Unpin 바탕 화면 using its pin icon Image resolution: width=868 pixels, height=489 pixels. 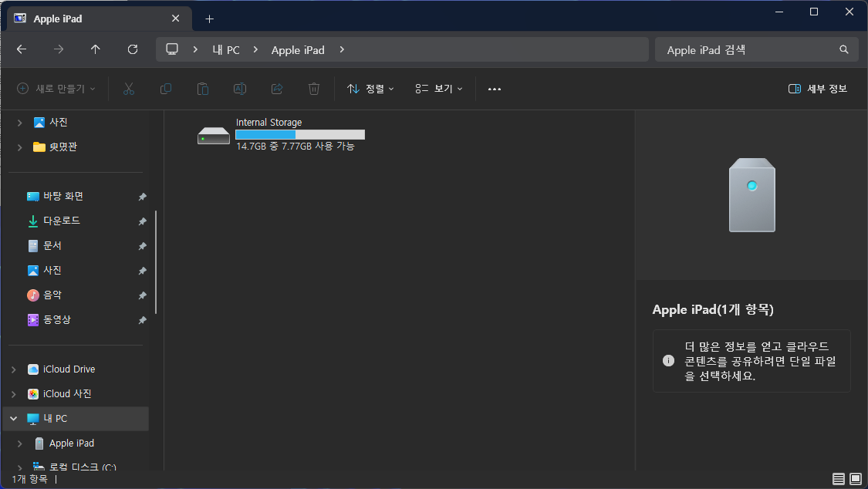[x=142, y=197]
